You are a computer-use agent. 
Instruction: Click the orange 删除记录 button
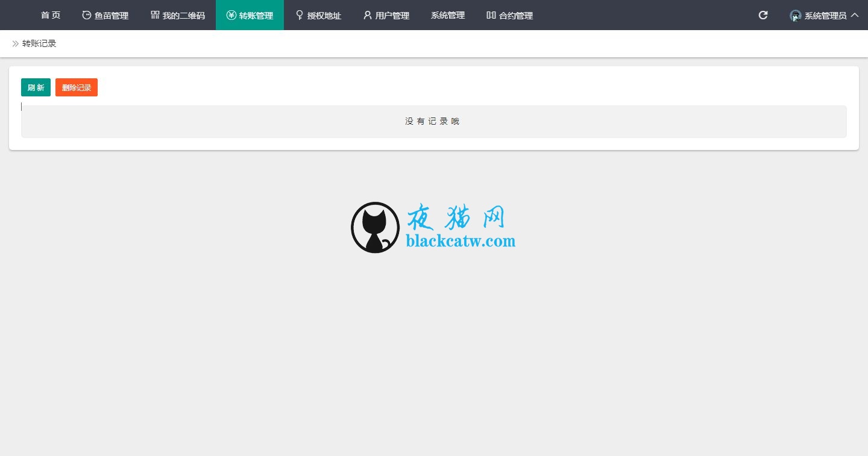tap(77, 87)
